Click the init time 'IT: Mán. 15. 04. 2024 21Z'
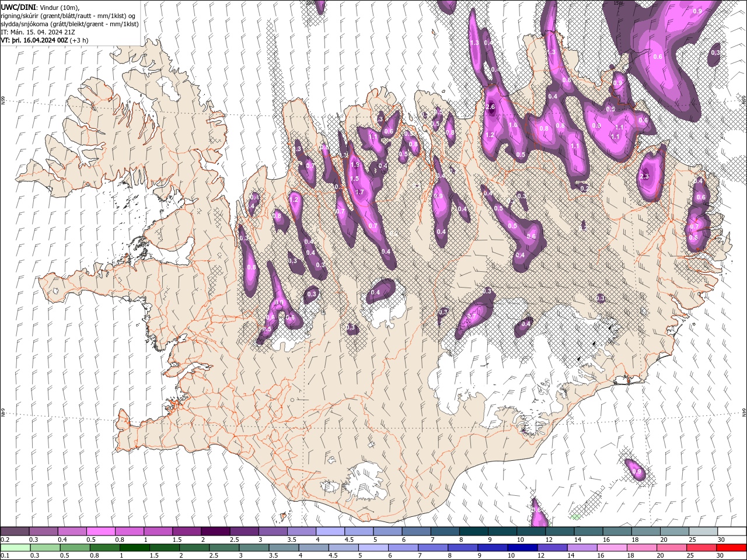The height and width of the screenshot is (560, 747). (x=38, y=32)
